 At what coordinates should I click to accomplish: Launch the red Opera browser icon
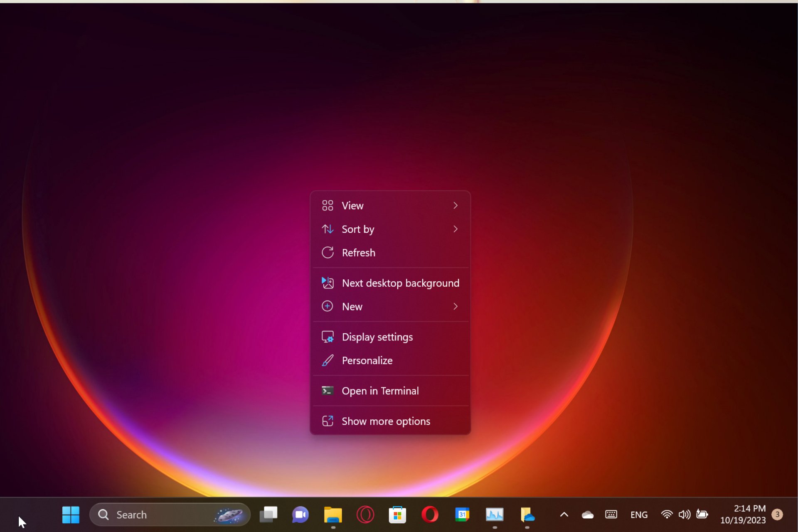tap(430, 515)
